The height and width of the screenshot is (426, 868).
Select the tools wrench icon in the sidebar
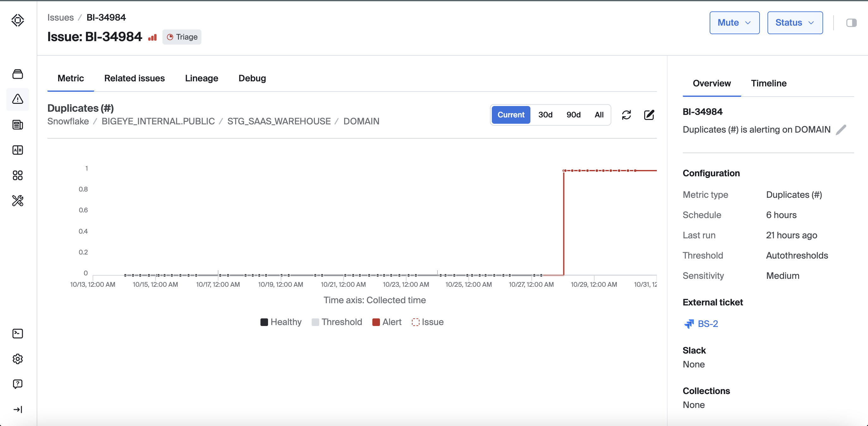[17, 200]
